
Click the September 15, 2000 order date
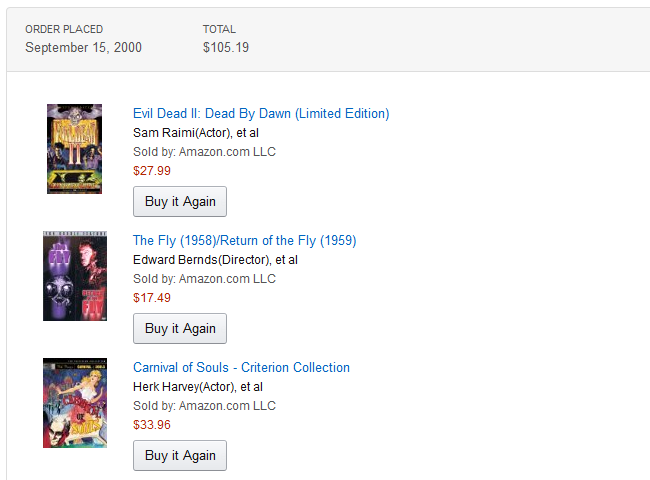coord(83,47)
